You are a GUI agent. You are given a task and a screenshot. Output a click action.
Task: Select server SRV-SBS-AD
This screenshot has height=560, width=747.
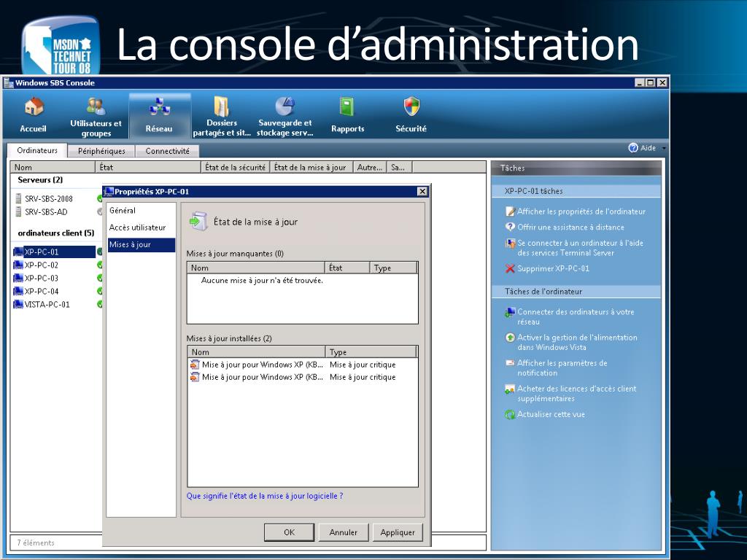tap(46, 212)
